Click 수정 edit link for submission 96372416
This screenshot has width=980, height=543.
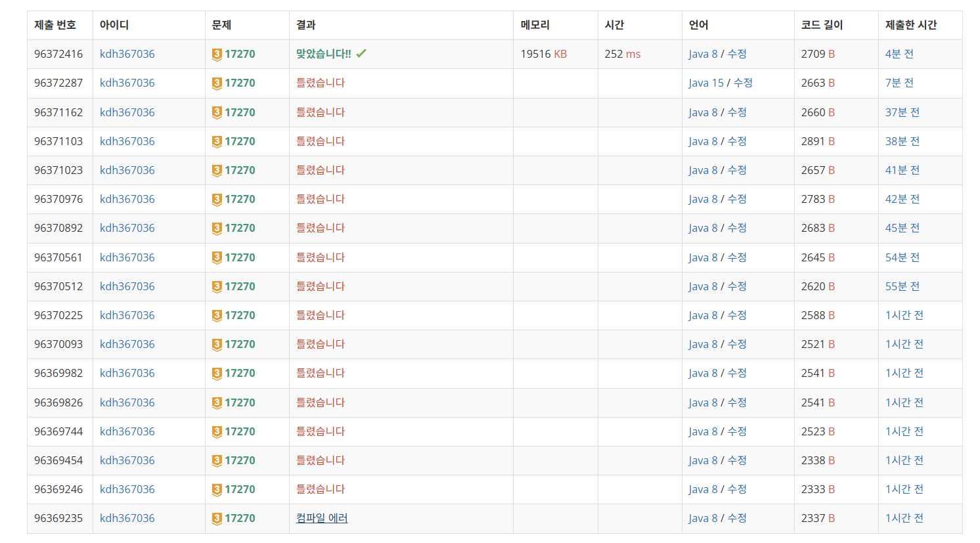(737, 54)
